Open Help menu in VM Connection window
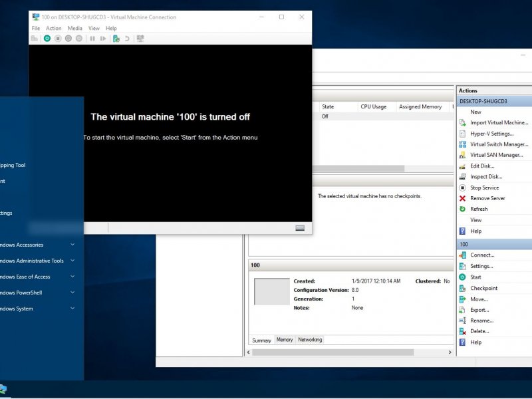532x399 pixels. 111,28
